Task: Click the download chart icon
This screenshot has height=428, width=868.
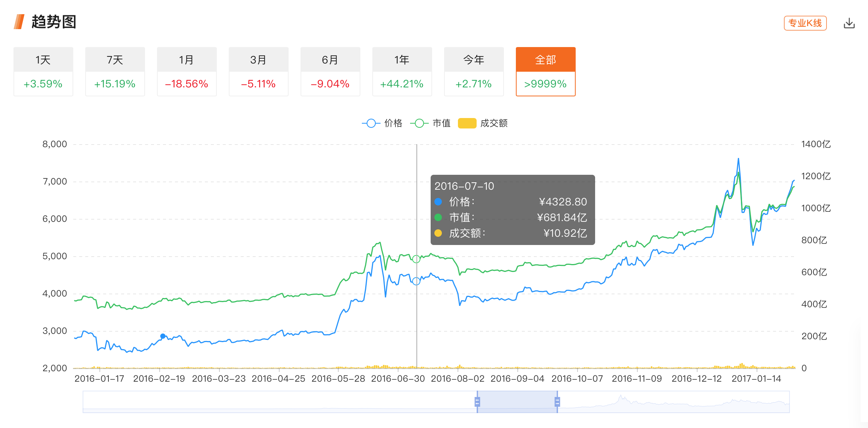Action: pos(849,23)
